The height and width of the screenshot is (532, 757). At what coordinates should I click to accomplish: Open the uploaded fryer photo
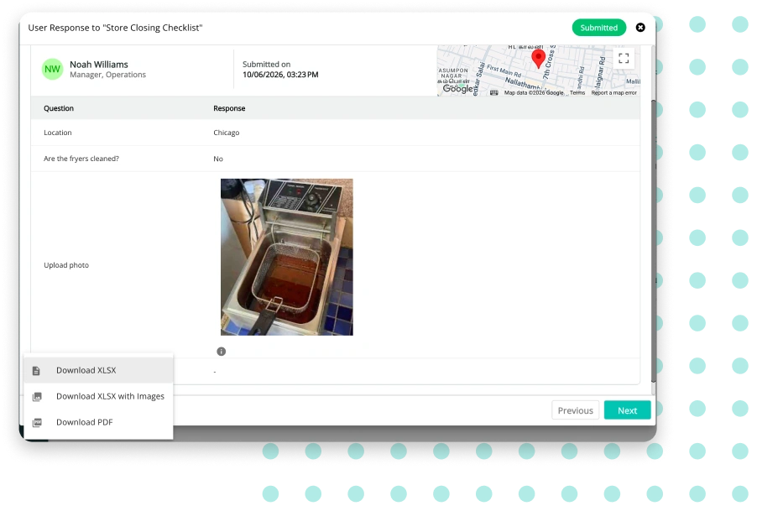click(x=287, y=257)
